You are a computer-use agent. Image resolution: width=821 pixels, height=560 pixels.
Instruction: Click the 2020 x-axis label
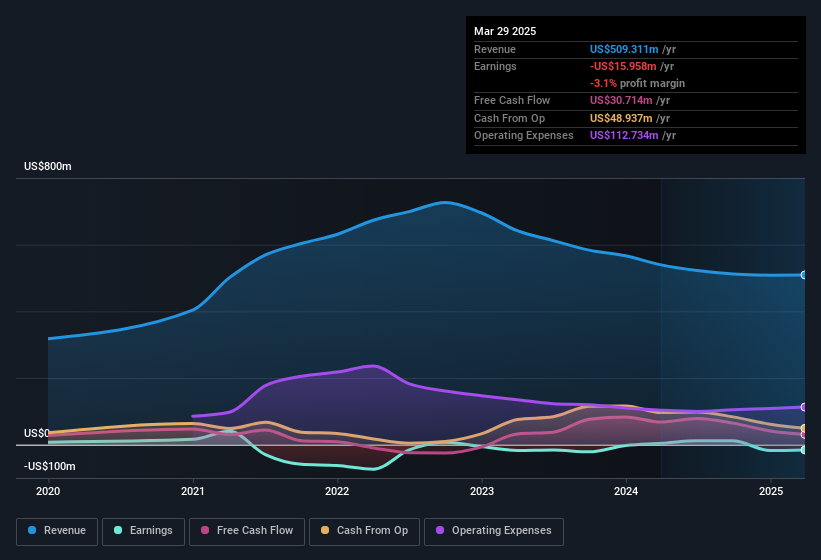coord(48,491)
